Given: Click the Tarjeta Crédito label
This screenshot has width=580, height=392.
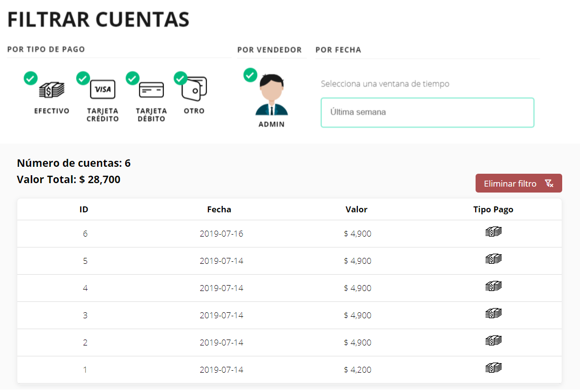Looking at the screenshot, I should [102, 115].
